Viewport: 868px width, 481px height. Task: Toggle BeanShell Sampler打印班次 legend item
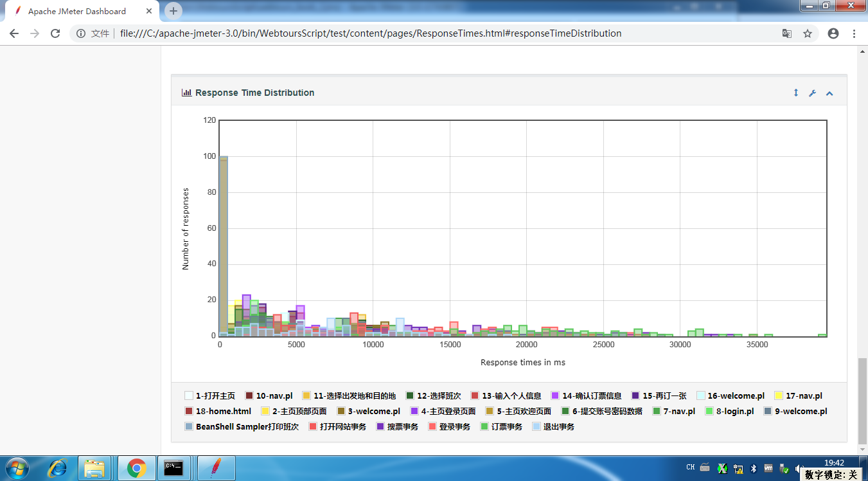pyautogui.click(x=242, y=427)
